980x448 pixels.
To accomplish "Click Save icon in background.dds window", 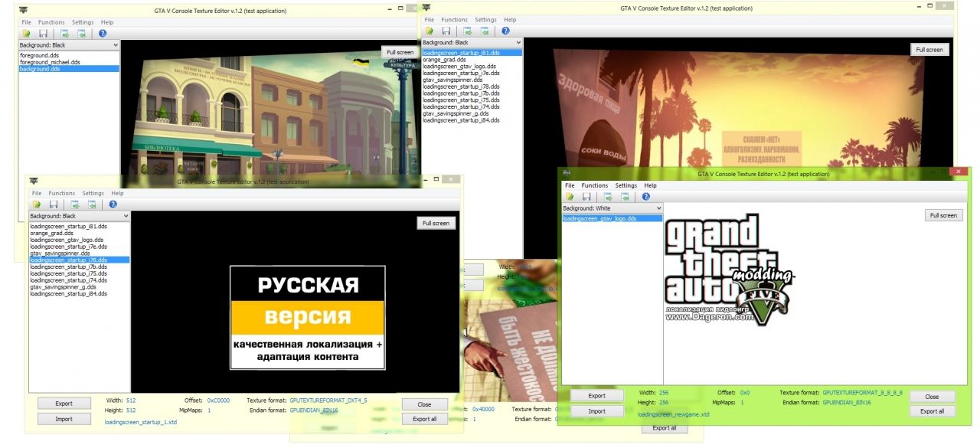I will 43,34.
